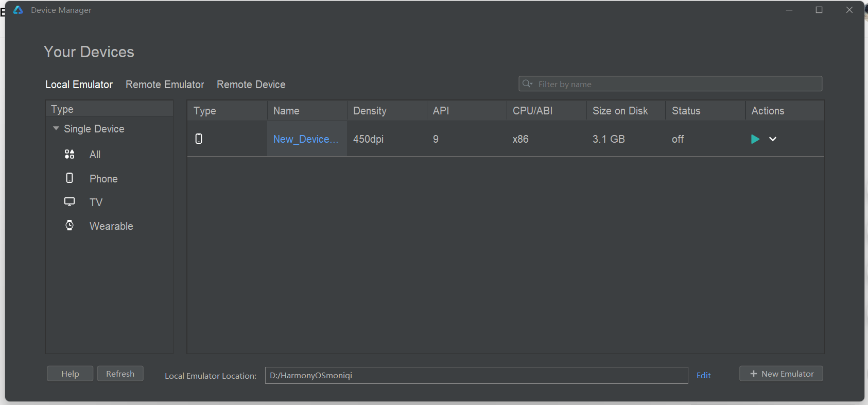868x405 pixels.
Task: Sort by Size on Disk column header
Action: pos(626,111)
